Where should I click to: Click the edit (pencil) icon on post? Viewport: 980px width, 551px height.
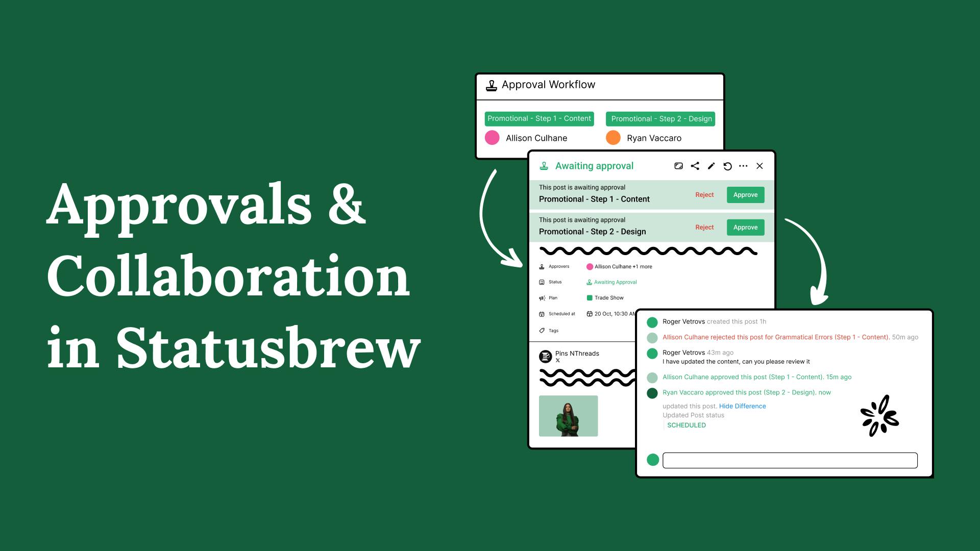pos(712,165)
